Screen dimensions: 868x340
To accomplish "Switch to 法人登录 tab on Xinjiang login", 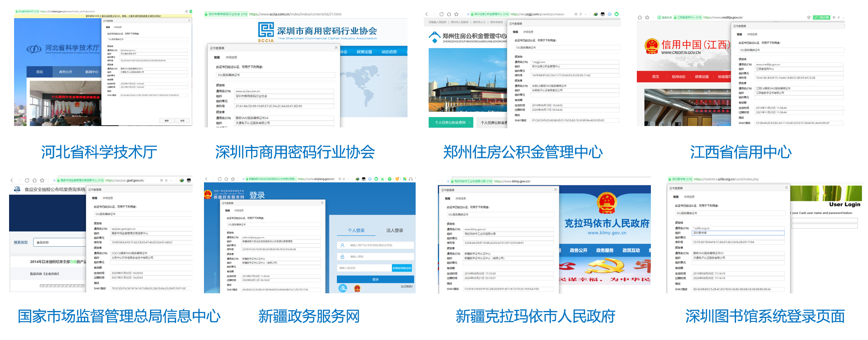I will [394, 230].
